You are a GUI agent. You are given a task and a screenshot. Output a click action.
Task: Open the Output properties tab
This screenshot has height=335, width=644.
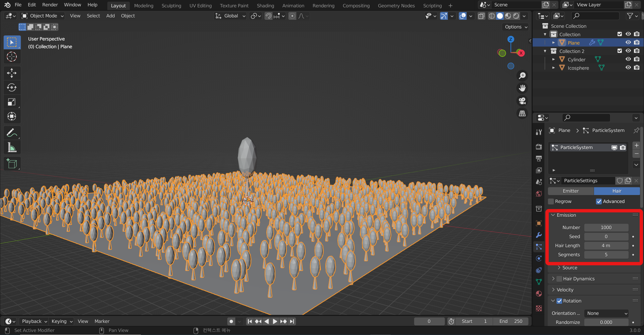pyautogui.click(x=539, y=158)
